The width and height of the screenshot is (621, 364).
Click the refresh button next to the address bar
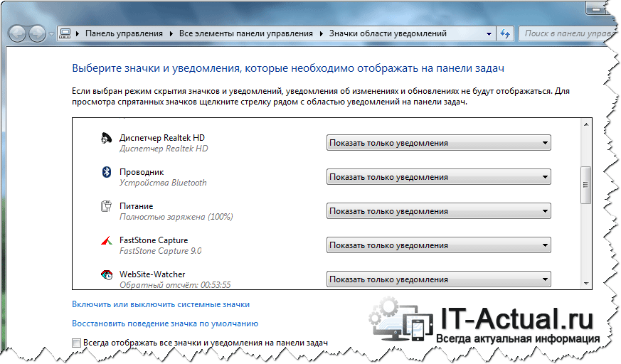505,33
